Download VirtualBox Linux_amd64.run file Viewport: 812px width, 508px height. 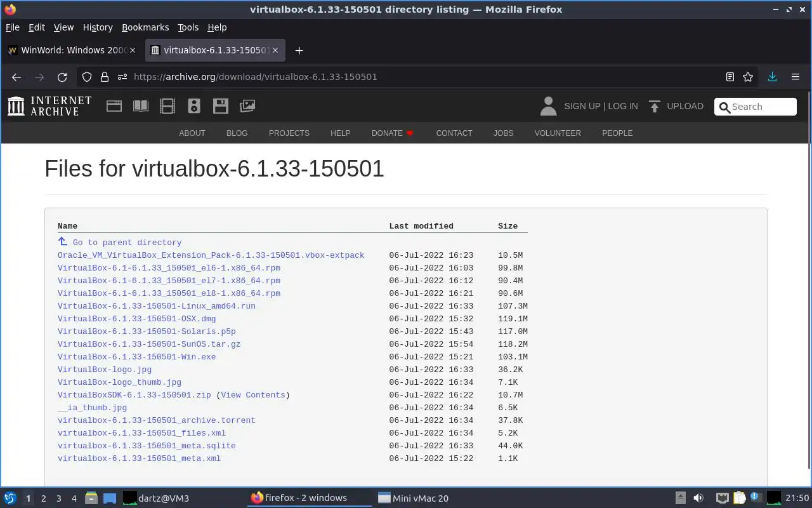click(157, 306)
